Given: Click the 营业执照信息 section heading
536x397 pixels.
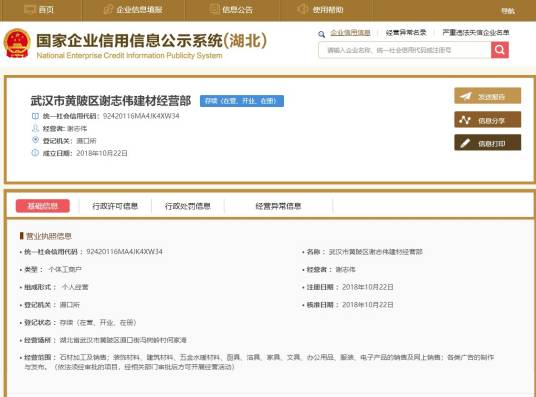Looking at the screenshot, I should [x=49, y=236].
